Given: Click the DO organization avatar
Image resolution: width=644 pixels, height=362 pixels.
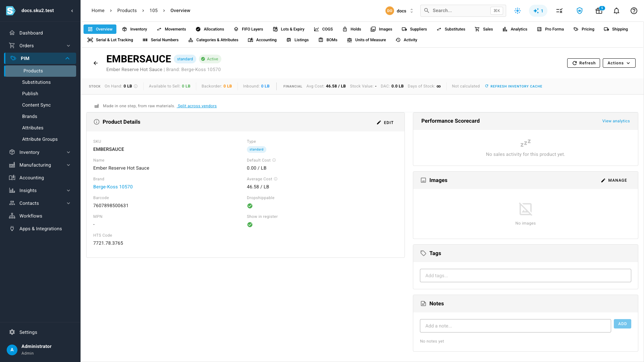Looking at the screenshot, I should click(x=390, y=11).
